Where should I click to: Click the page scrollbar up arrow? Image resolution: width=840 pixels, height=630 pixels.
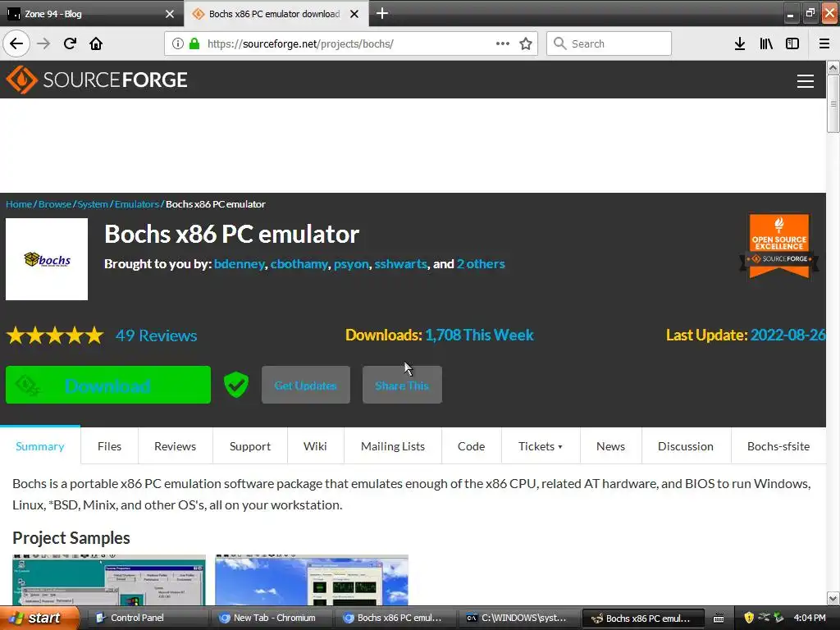(x=833, y=67)
